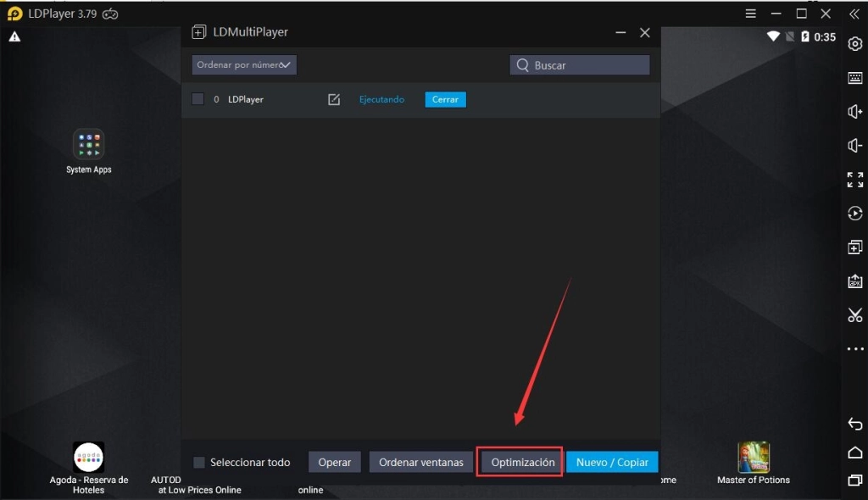Toggle fullscreen icon in sidebar
Screen dimensions: 868x500
pos(854,180)
